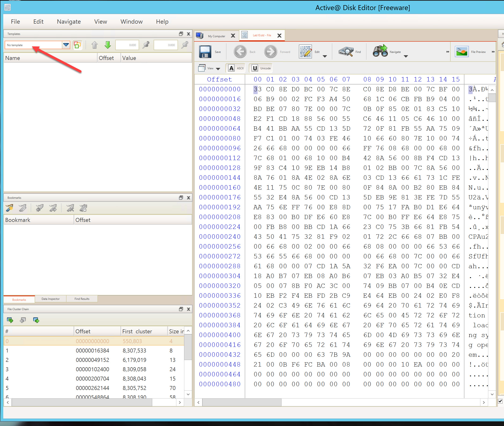Screen dimensions: 504x426
Task: Toggle the checkbox at bottom right corner
Action: pos(500,401)
